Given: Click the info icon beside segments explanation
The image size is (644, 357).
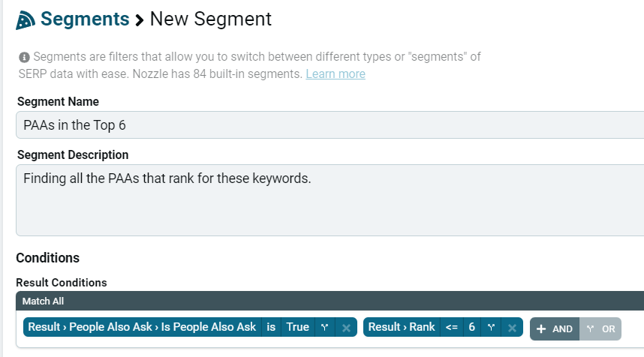Looking at the screenshot, I should 24,57.
